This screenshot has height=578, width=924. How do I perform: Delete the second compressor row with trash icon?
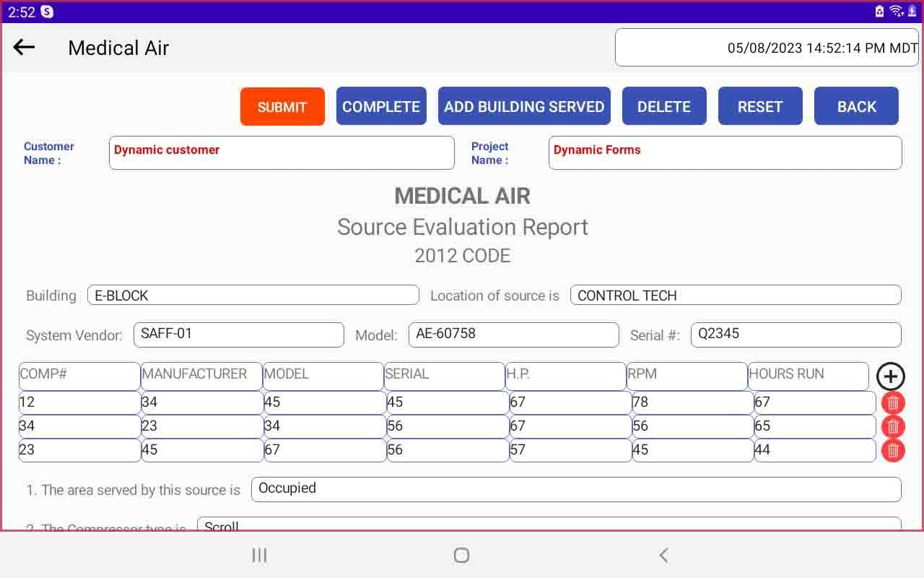(x=893, y=426)
